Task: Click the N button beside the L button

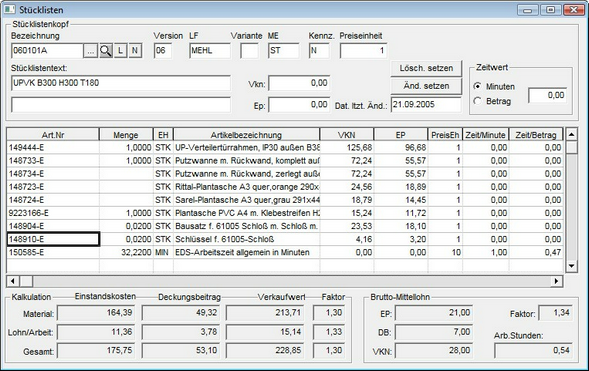Action: [135, 51]
